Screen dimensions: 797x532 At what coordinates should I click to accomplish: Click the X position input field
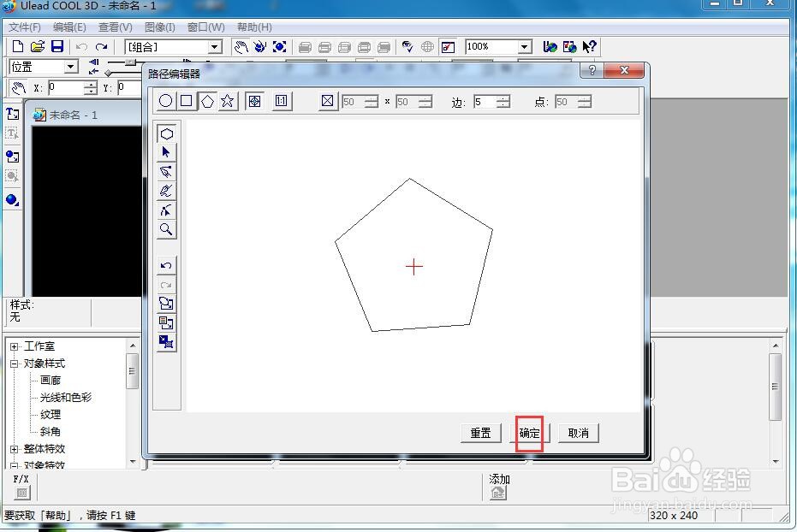click(x=66, y=88)
